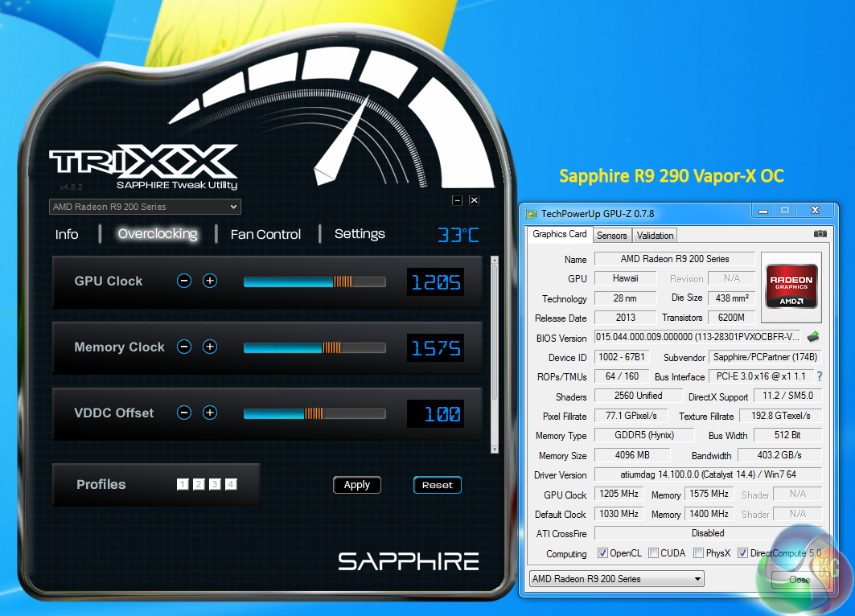Click the TRIXX scrollbar up arrow
Viewport: 855px width, 616px height.
click(x=495, y=260)
